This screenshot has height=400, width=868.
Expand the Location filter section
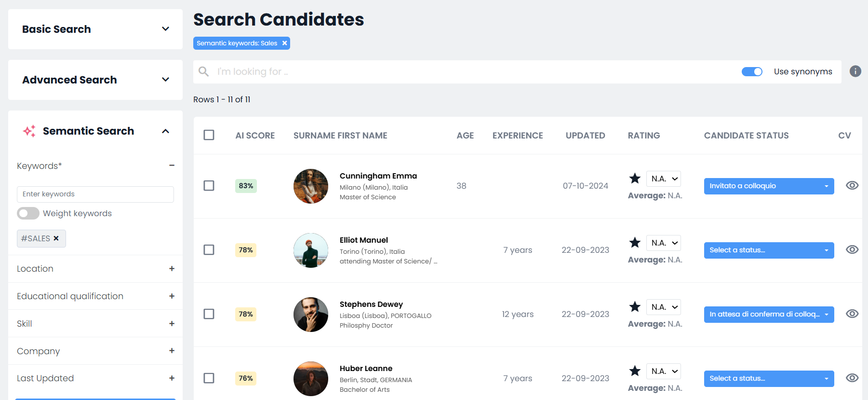[x=172, y=269]
